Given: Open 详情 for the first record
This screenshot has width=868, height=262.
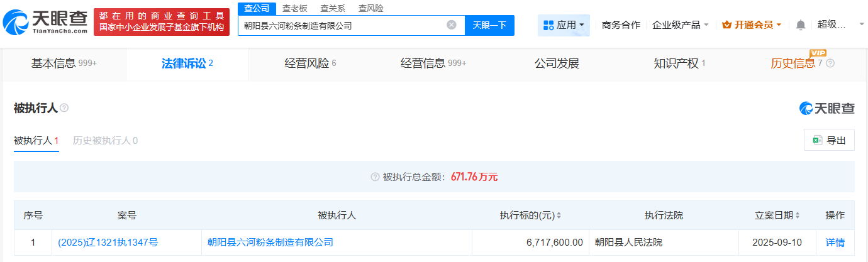Looking at the screenshot, I should 835,243.
